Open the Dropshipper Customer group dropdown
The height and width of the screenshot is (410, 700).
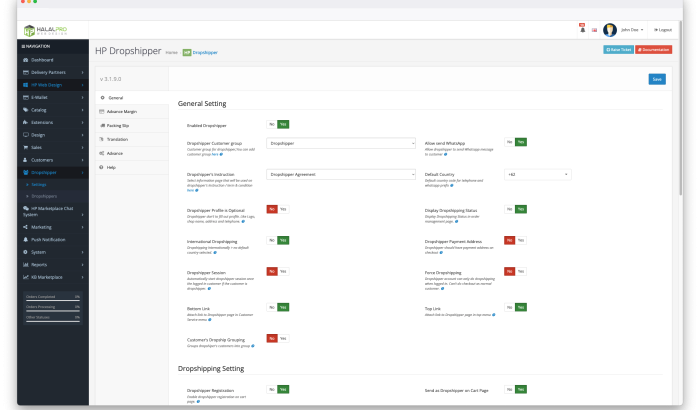point(341,143)
